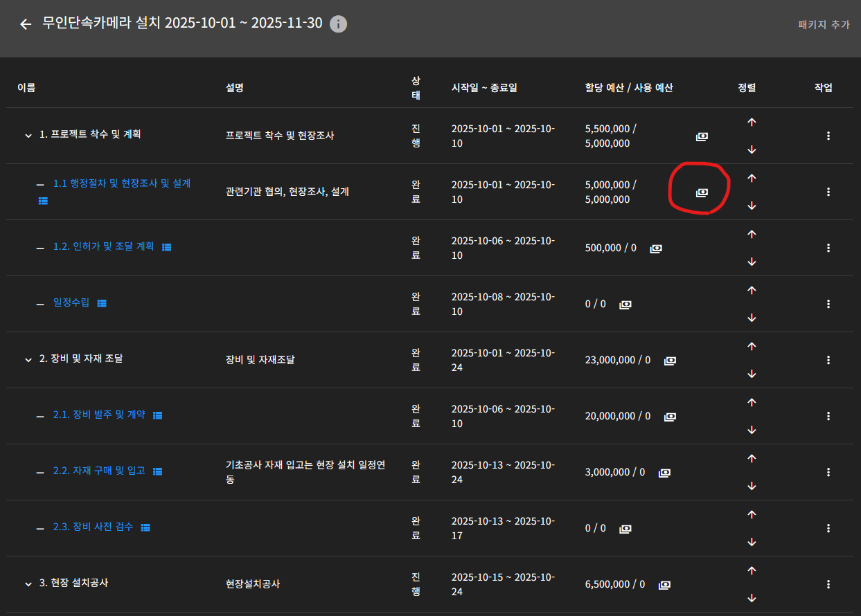The width and height of the screenshot is (861, 616).
Task: Move 2.2. 자재 구매 및 입고 up
Action: [x=752, y=458]
